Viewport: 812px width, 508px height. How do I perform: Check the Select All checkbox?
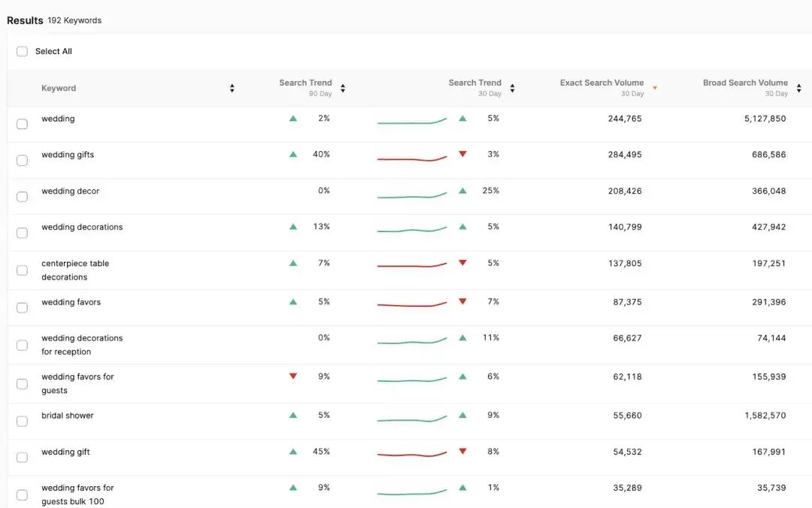(x=22, y=51)
